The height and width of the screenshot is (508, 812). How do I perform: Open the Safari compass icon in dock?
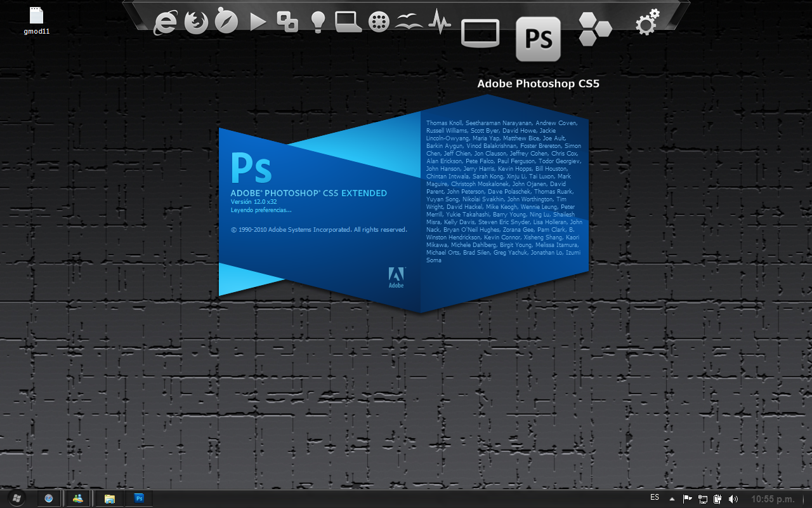coord(226,22)
